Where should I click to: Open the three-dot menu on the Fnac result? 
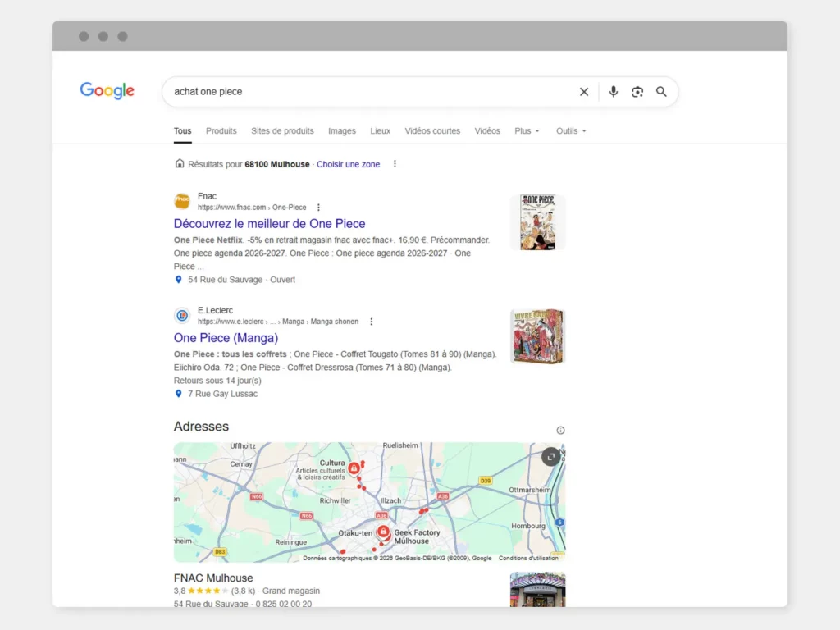point(318,207)
